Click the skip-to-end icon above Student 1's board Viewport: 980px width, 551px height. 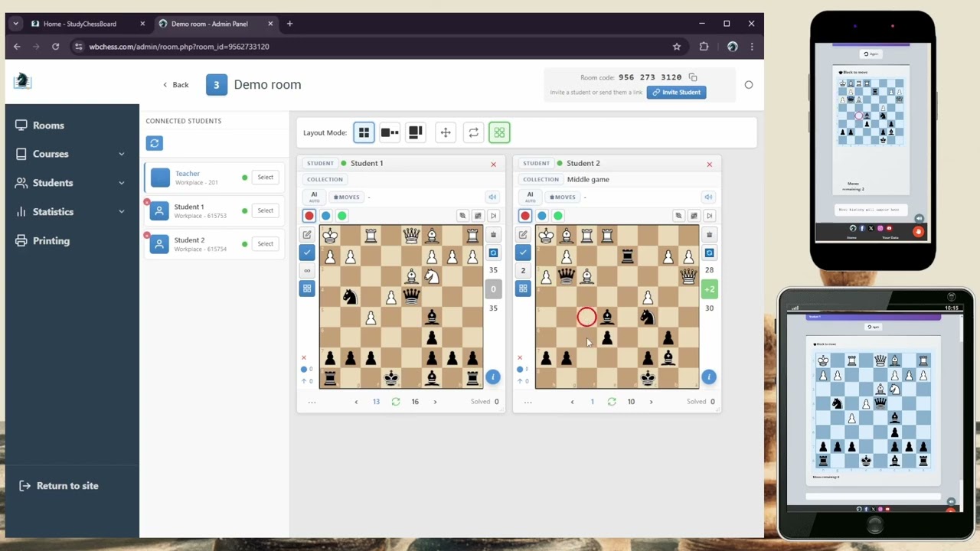tap(493, 216)
